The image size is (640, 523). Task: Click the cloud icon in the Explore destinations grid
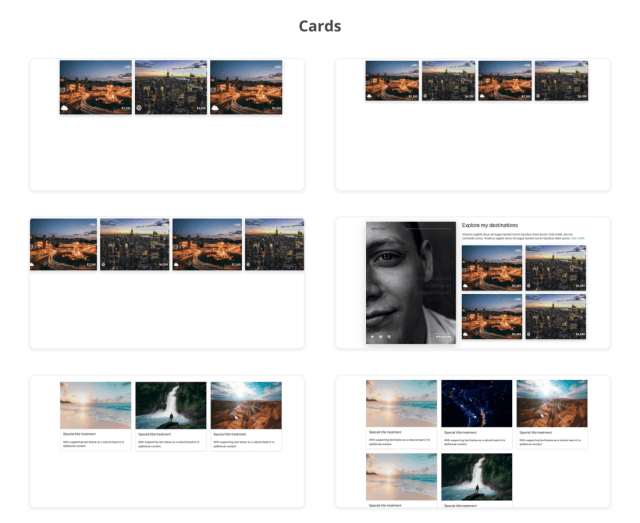tap(466, 285)
